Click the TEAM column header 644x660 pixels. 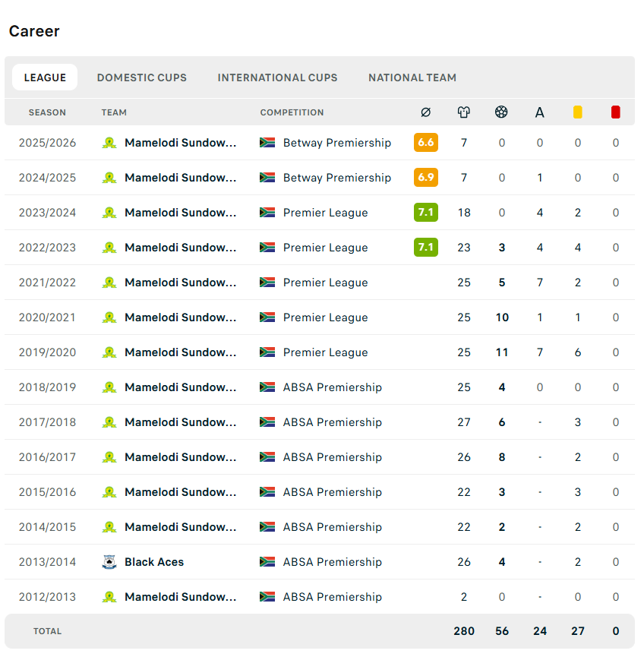pyautogui.click(x=114, y=112)
